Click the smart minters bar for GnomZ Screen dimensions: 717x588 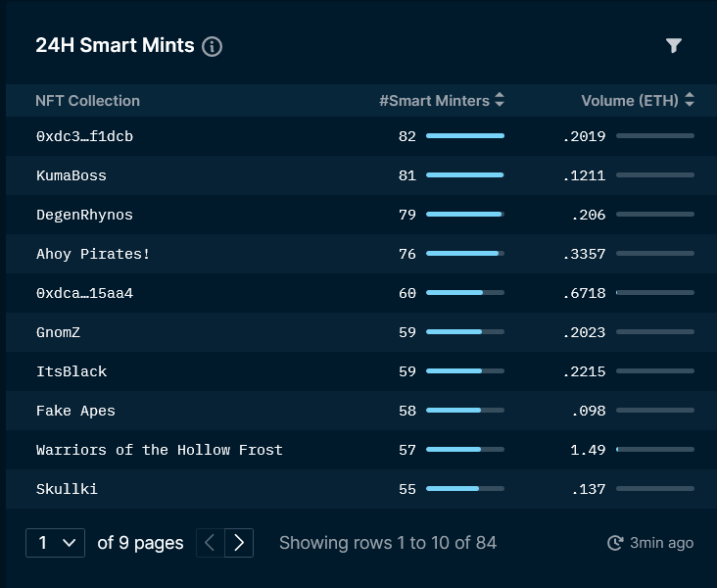click(x=465, y=332)
